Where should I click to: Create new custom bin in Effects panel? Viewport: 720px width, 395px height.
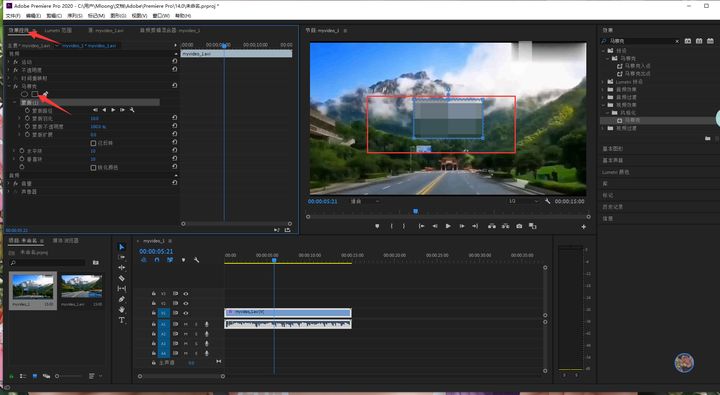tap(708, 138)
